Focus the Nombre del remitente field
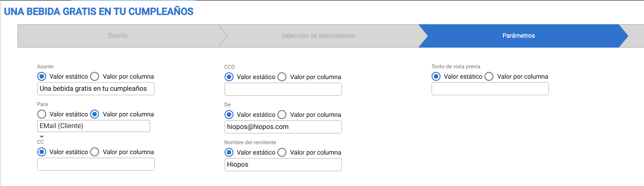This screenshot has height=186, width=644. 283,164
